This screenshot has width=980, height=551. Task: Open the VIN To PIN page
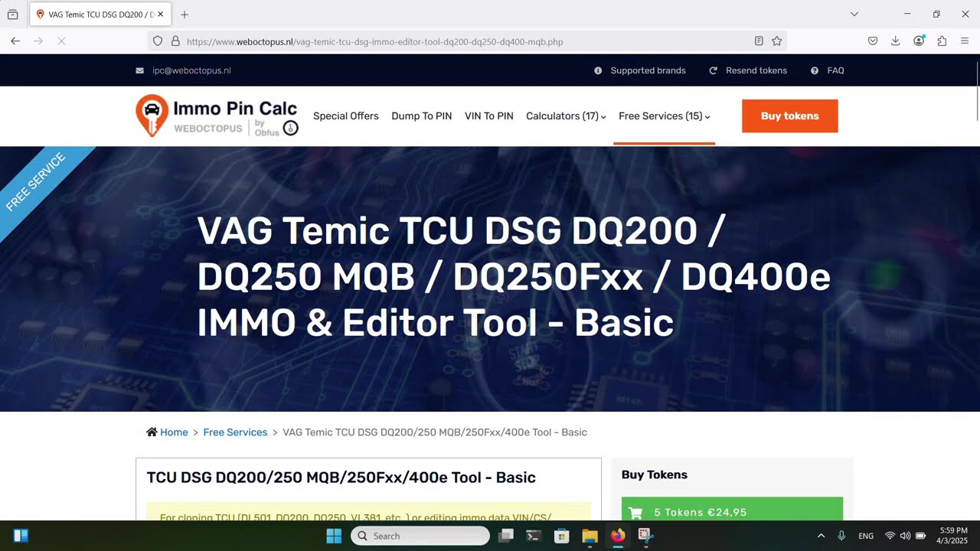pyautogui.click(x=489, y=116)
